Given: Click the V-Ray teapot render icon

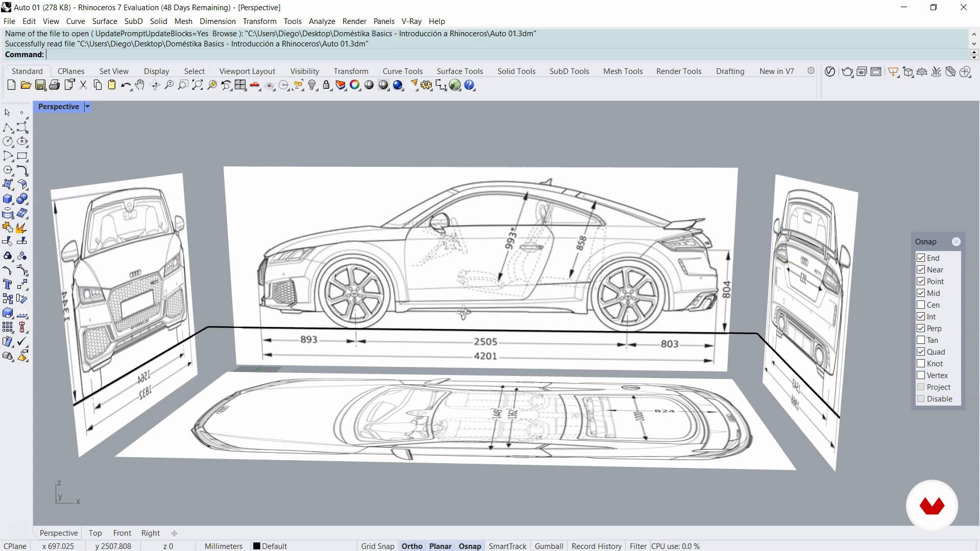Looking at the screenshot, I should tap(847, 72).
